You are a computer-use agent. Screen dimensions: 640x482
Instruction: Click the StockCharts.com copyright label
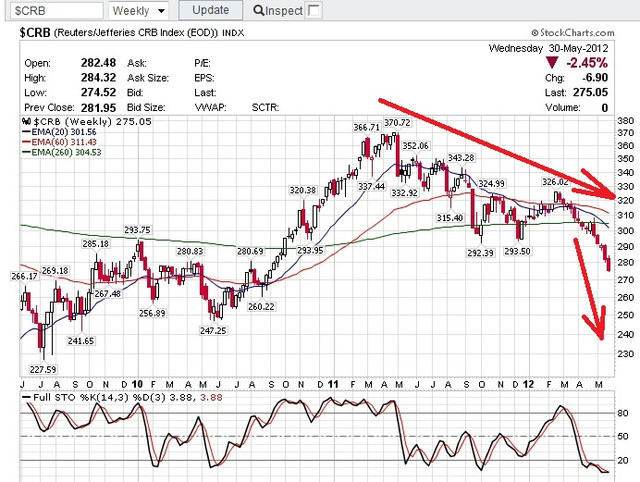[x=573, y=33]
